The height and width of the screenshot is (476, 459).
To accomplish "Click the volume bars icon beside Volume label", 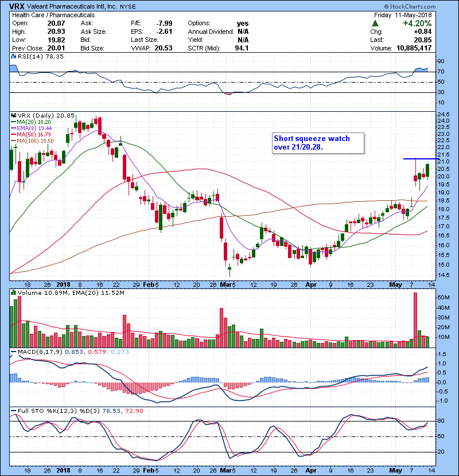I will click(x=13, y=292).
